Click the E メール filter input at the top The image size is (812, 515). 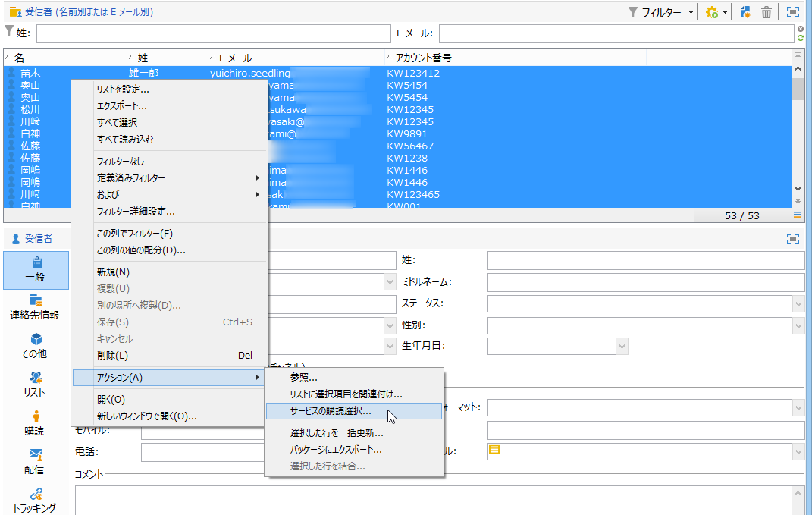616,33
